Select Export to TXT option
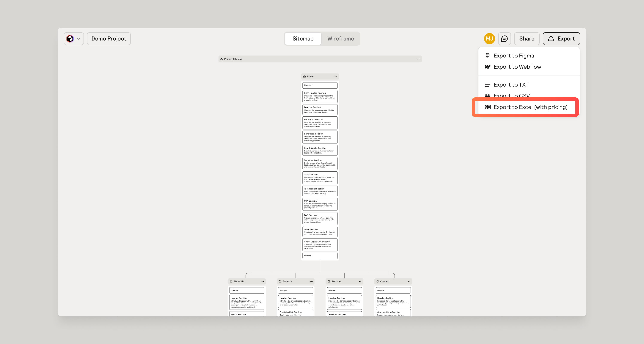Image resolution: width=644 pixels, height=344 pixels. coord(511,85)
